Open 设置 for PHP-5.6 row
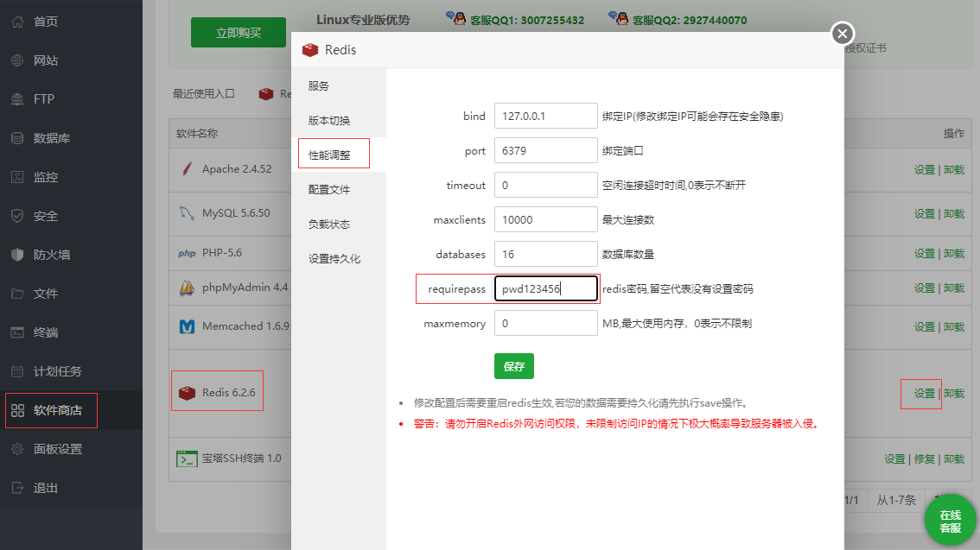The height and width of the screenshot is (550, 980). coord(925,254)
